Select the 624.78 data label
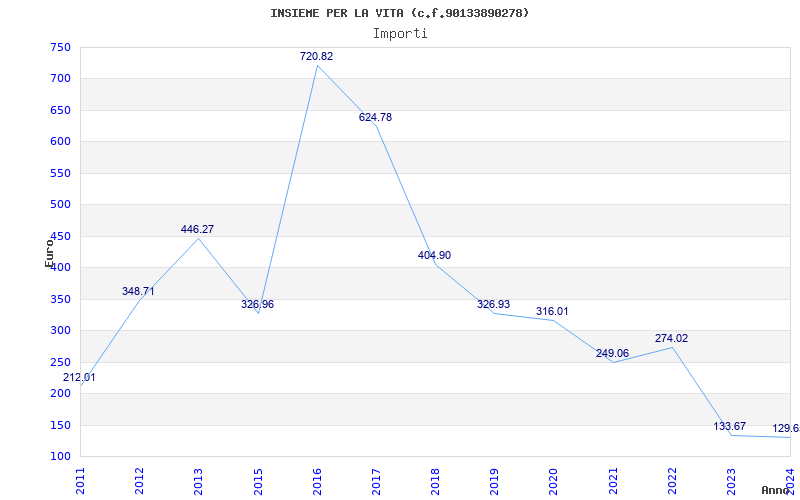Viewport: 800px width, 500px height. [376, 117]
